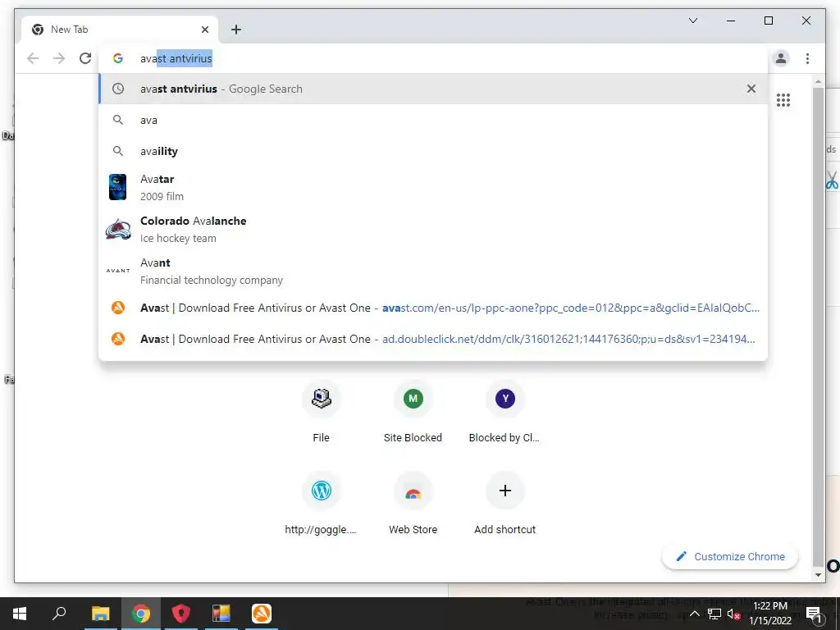Screen dimensions: 840x630
Task: Select the 'ava' search suggestion
Action: [433, 120]
